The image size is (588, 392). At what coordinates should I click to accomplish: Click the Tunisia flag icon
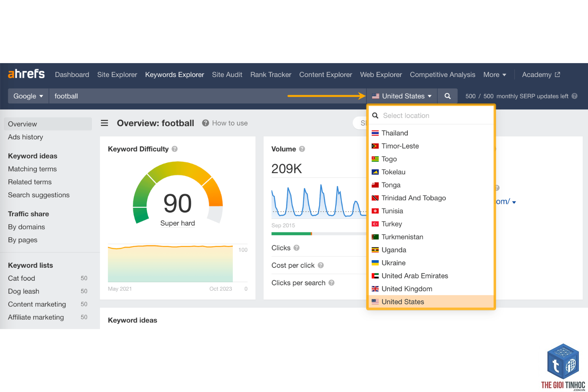pyautogui.click(x=375, y=211)
